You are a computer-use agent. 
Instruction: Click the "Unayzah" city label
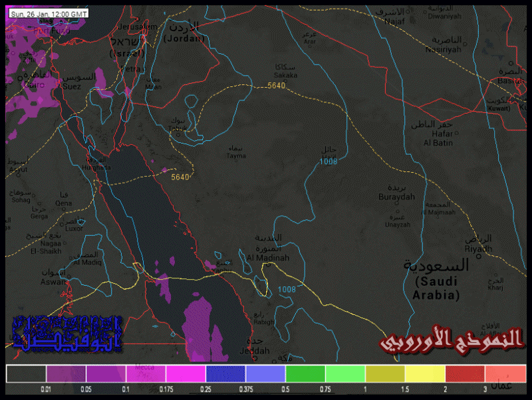click(x=398, y=225)
